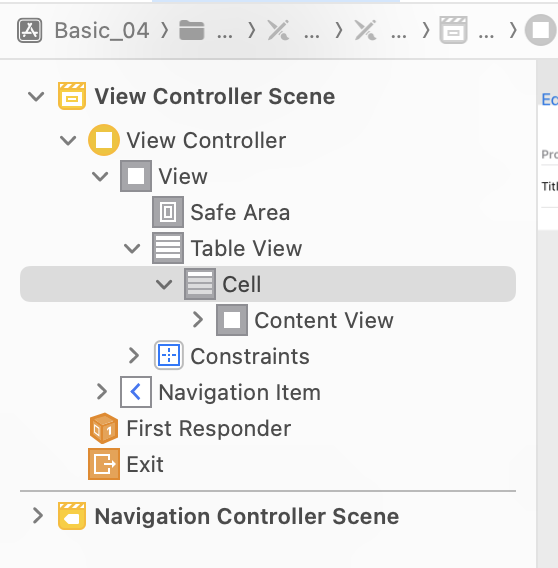Collapse the Table View node
558x568 pixels.
[x=132, y=248]
